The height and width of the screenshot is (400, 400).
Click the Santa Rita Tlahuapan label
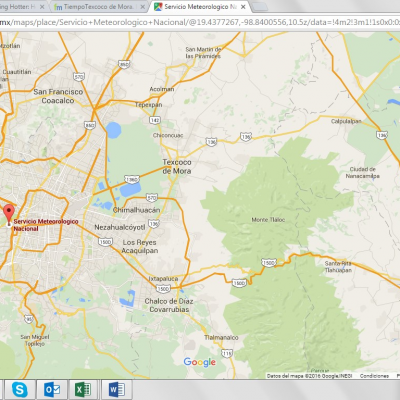click(x=338, y=267)
